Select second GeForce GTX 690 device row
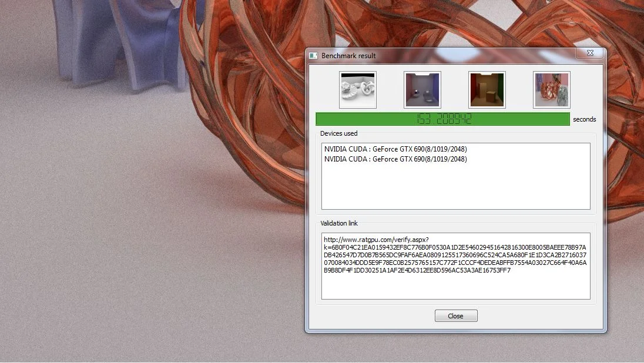644x363 pixels. (x=395, y=159)
